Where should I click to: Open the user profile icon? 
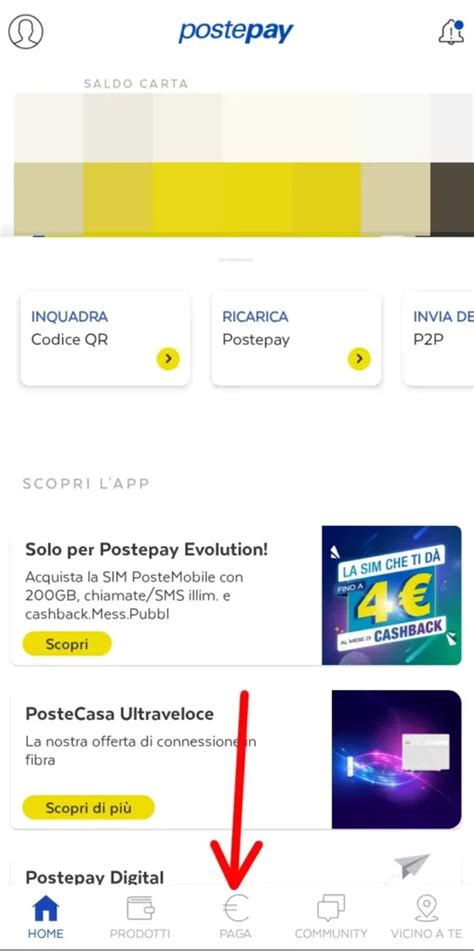25,31
